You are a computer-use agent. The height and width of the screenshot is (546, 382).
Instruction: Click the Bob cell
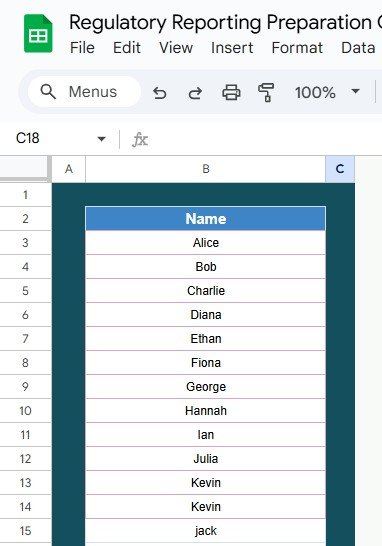click(205, 267)
